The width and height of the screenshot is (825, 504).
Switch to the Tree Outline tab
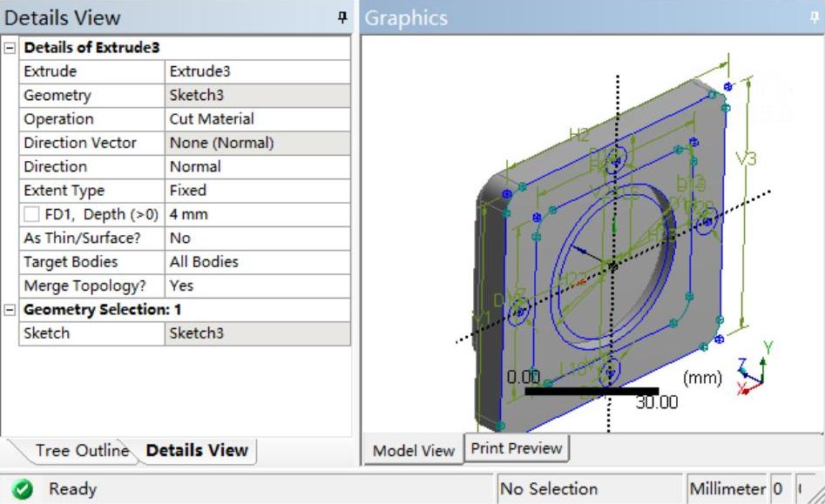(x=80, y=450)
